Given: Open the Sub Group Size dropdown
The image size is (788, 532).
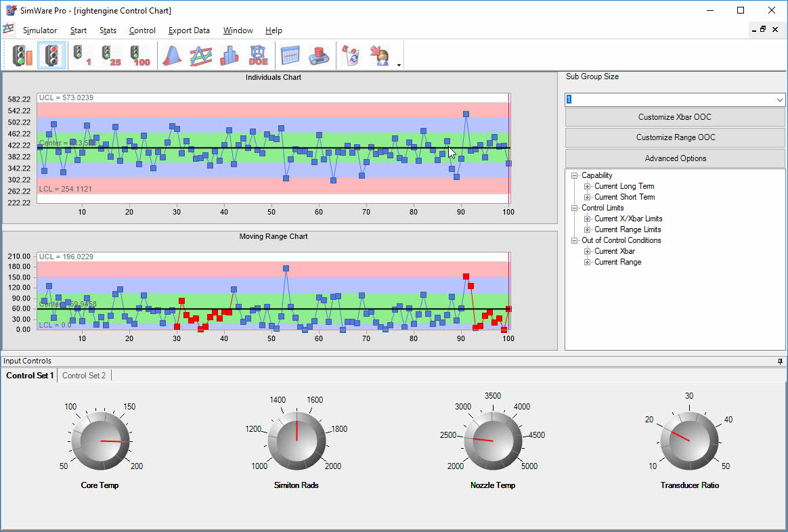Looking at the screenshot, I should click(779, 99).
